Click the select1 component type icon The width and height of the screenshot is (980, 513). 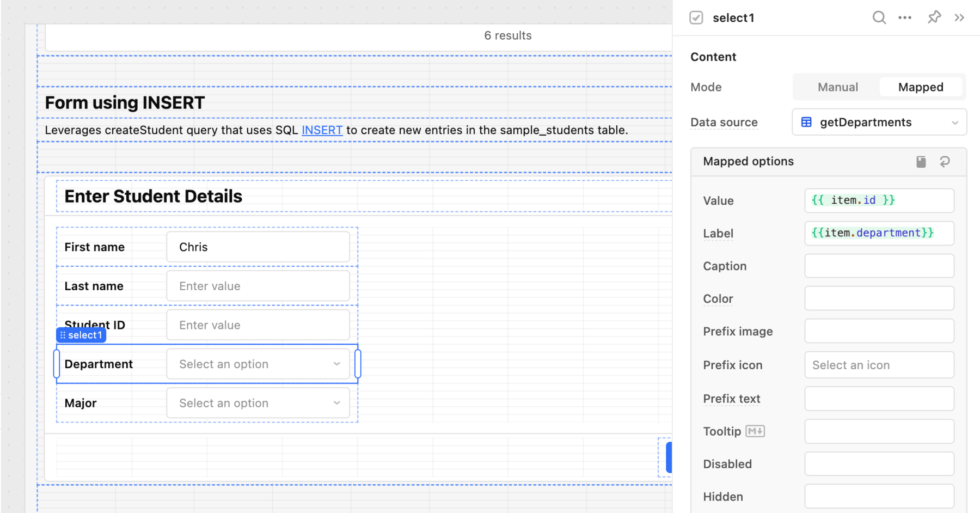[x=696, y=17]
